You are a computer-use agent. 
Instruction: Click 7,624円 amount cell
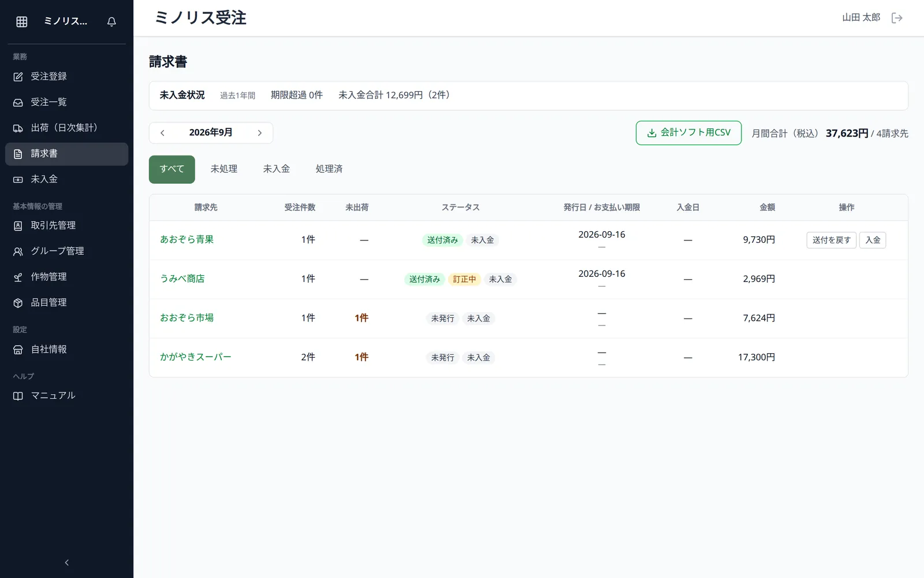[759, 318]
